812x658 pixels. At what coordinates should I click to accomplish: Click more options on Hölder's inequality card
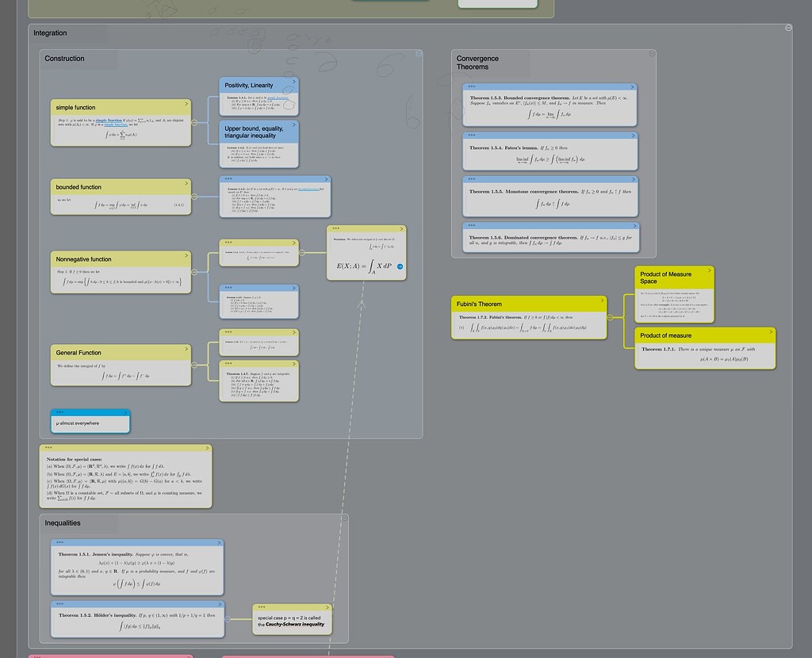[x=61, y=605]
